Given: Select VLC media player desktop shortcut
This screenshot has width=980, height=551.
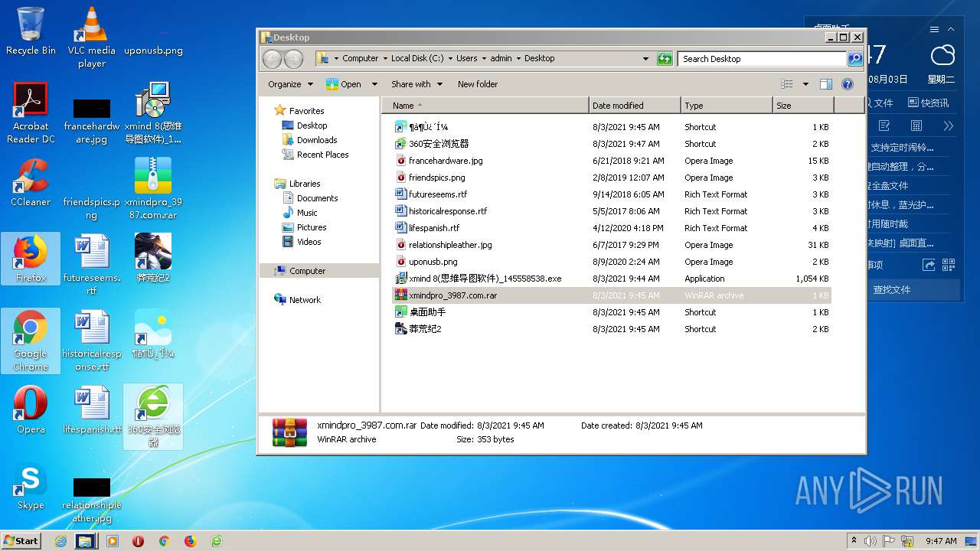Looking at the screenshot, I should tap(92, 37).
